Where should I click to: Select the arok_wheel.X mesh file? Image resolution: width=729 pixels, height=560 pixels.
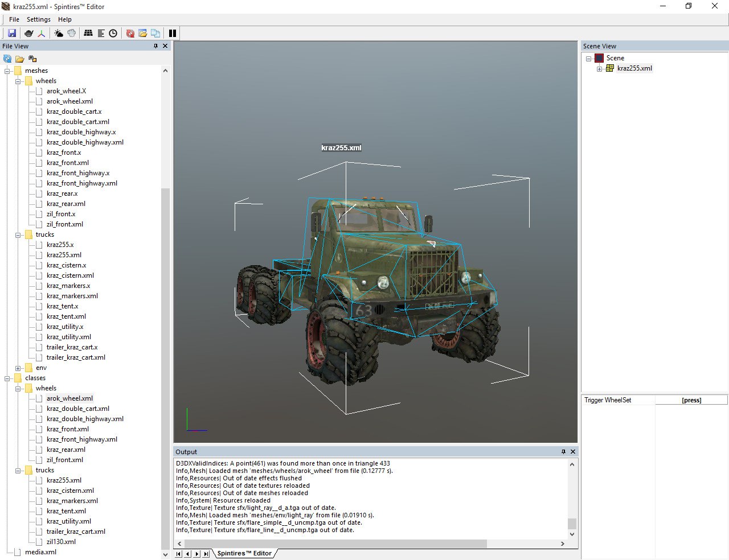[x=66, y=91]
